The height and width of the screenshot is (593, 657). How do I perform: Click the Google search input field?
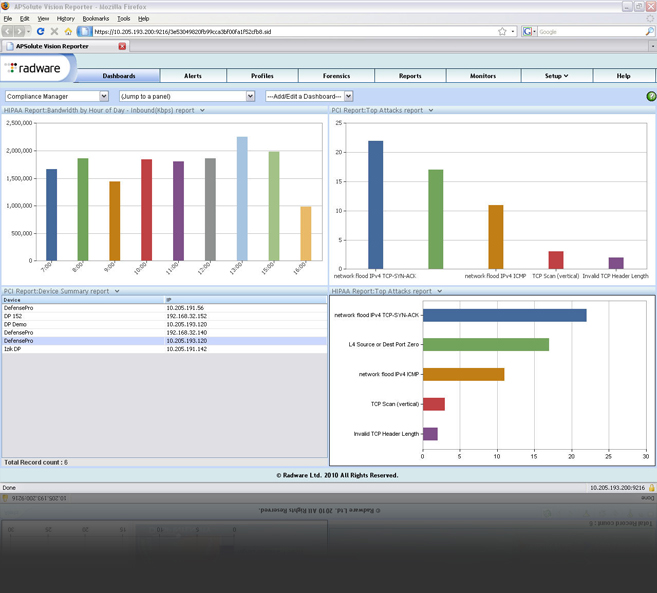coord(591,31)
